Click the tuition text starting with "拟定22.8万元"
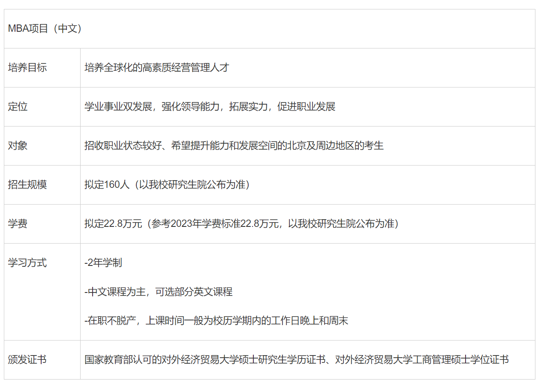541x392 pixels. (x=242, y=224)
